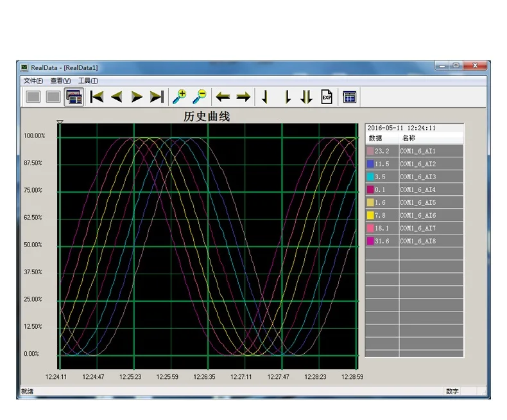Jump to the first record with skip-to-start icon
The height and width of the screenshot is (420, 507).
[97, 97]
